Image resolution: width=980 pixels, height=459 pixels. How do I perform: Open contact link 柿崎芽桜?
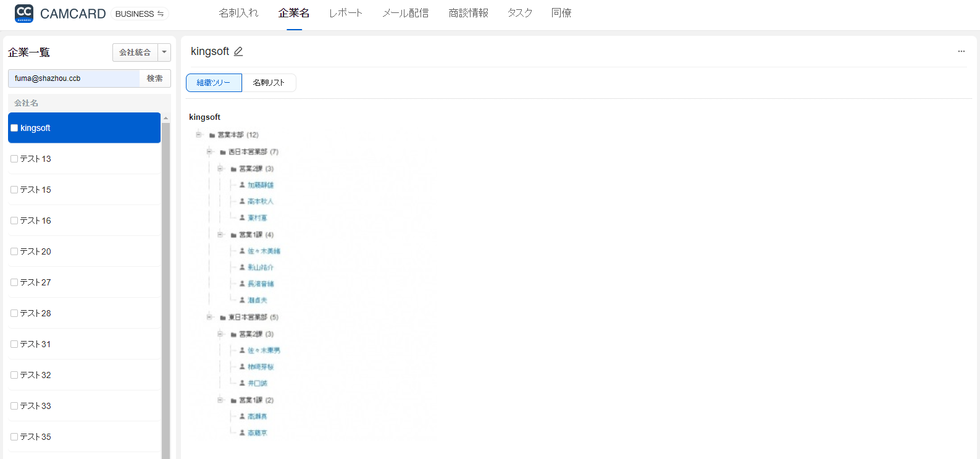coord(261,367)
